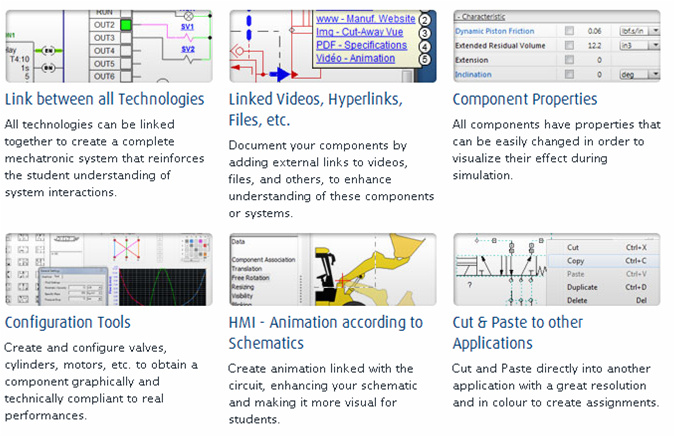Open the PDF - Specifications link
This screenshot has height=436, width=675.
click(x=361, y=45)
